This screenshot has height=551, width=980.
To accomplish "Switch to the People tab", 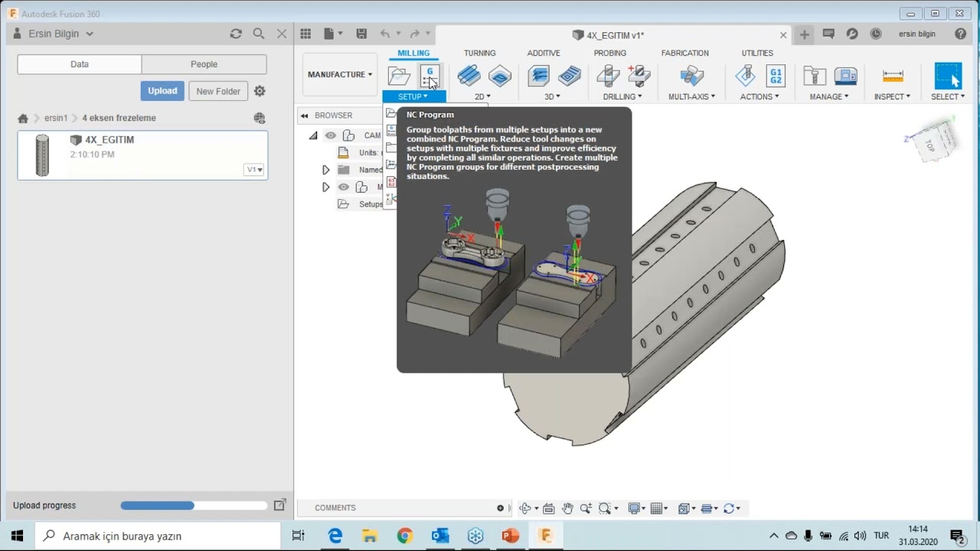I will click(x=204, y=64).
